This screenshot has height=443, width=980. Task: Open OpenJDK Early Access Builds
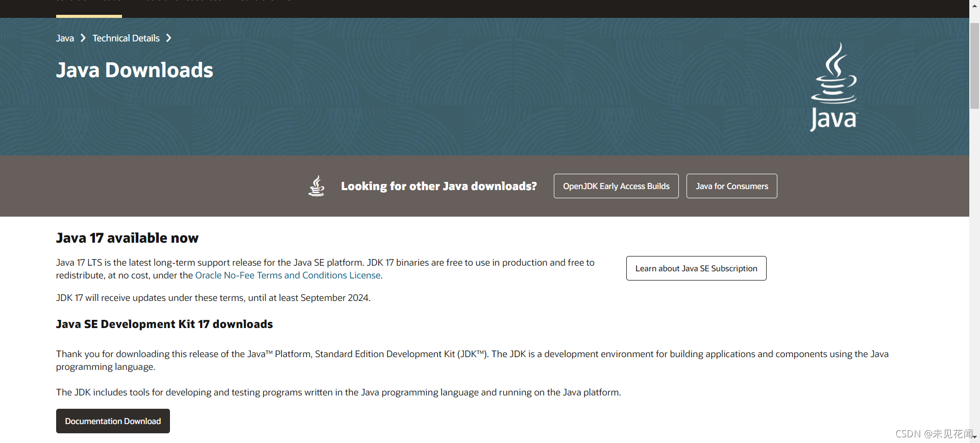616,186
